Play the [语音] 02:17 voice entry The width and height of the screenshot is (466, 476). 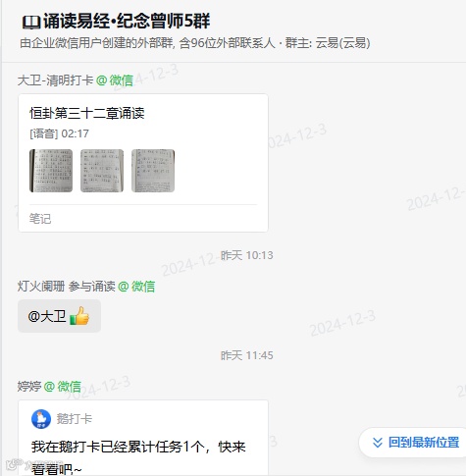point(59,133)
